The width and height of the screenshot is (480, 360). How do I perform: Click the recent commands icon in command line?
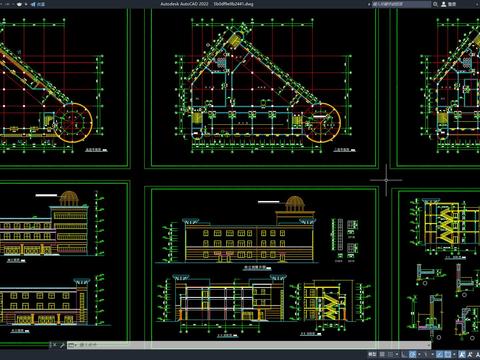pos(71,345)
